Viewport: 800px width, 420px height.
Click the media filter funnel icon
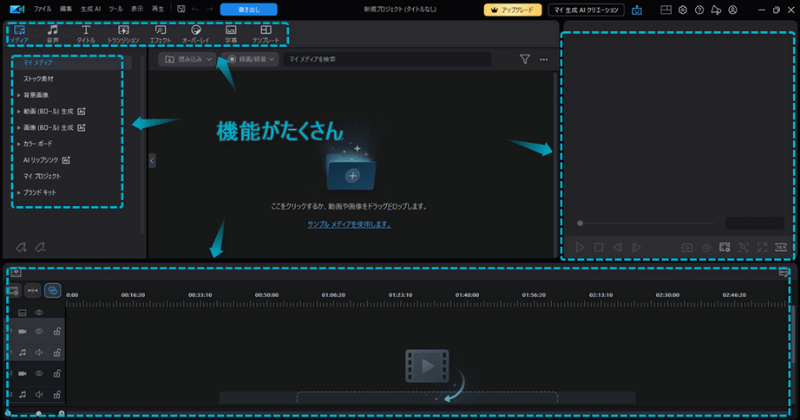coord(525,59)
